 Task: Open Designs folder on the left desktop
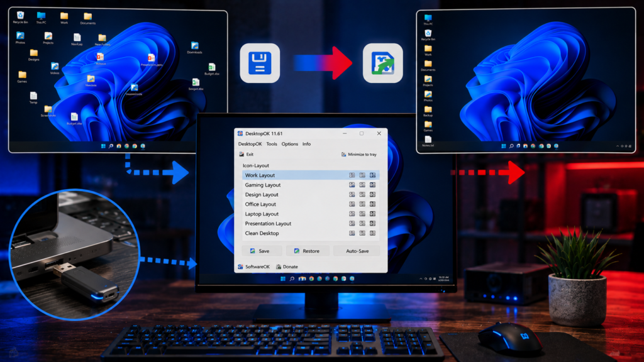pos(34,55)
